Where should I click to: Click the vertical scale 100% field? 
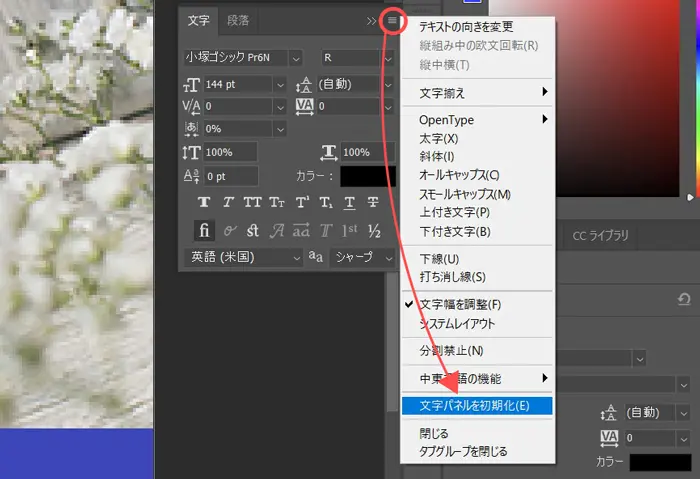(229, 152)
